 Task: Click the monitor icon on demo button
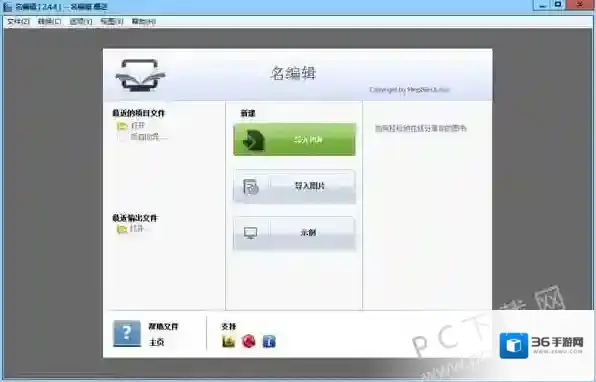[250, 233]
